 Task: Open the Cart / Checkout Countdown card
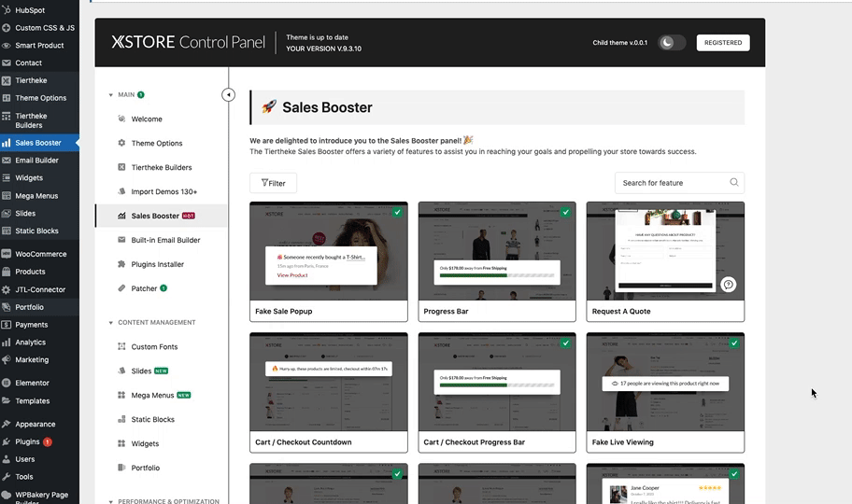(329, 393)
